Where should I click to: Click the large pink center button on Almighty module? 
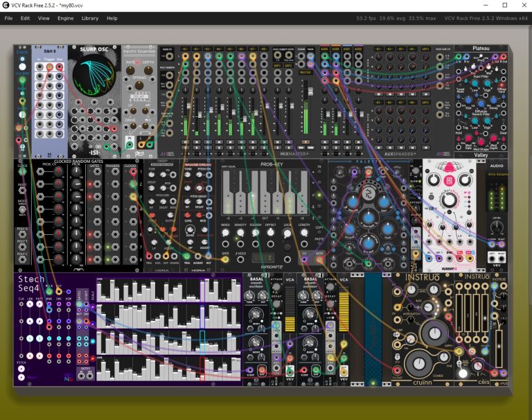449,180
